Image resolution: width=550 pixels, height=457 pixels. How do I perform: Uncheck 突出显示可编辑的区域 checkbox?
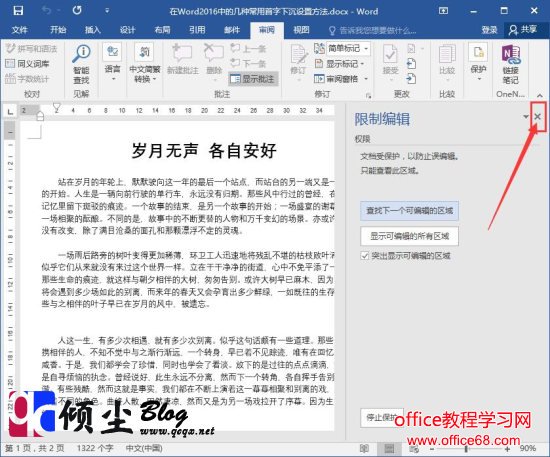[x=365, y=256]
